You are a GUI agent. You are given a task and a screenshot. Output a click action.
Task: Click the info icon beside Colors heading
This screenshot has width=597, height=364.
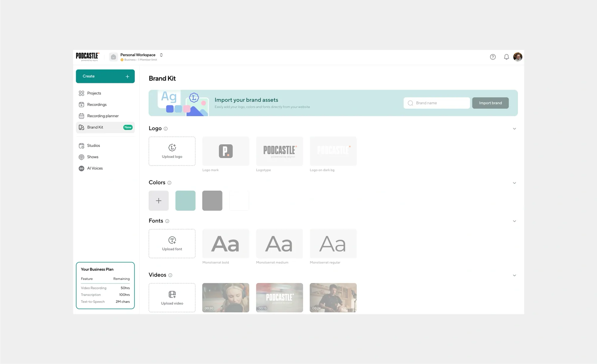click(169, 183)
